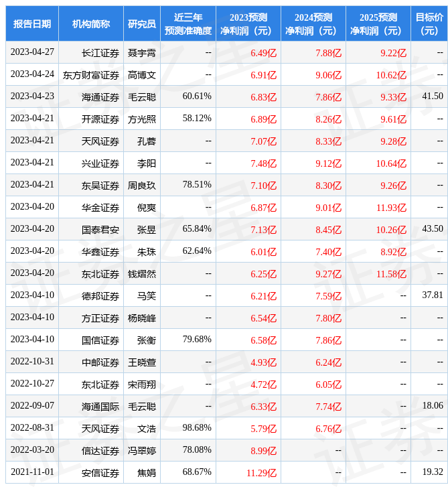Click analyst name 倪爽
Image resolution: width=448 pixels, height=489 pixels.
(x=147, y=208)
